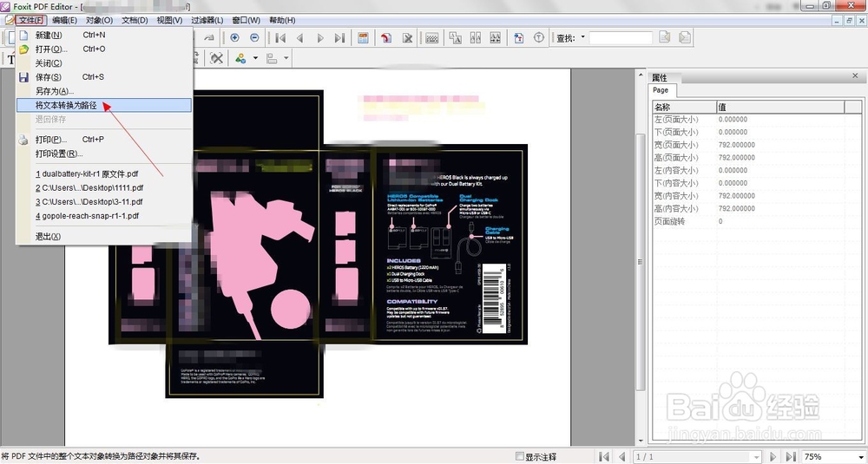Choose 关闭(C) from the file menu
The height and width of the screenshot is (464, 868).
104,63
